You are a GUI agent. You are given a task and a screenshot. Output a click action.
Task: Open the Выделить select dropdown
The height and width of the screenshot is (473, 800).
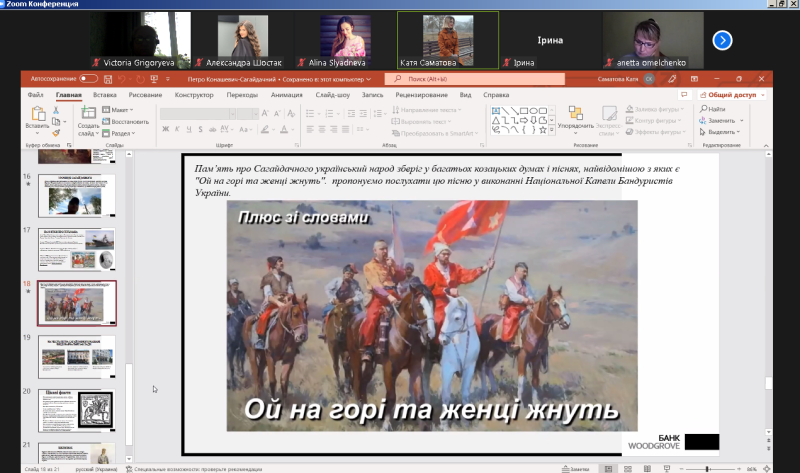click(719, 132)
